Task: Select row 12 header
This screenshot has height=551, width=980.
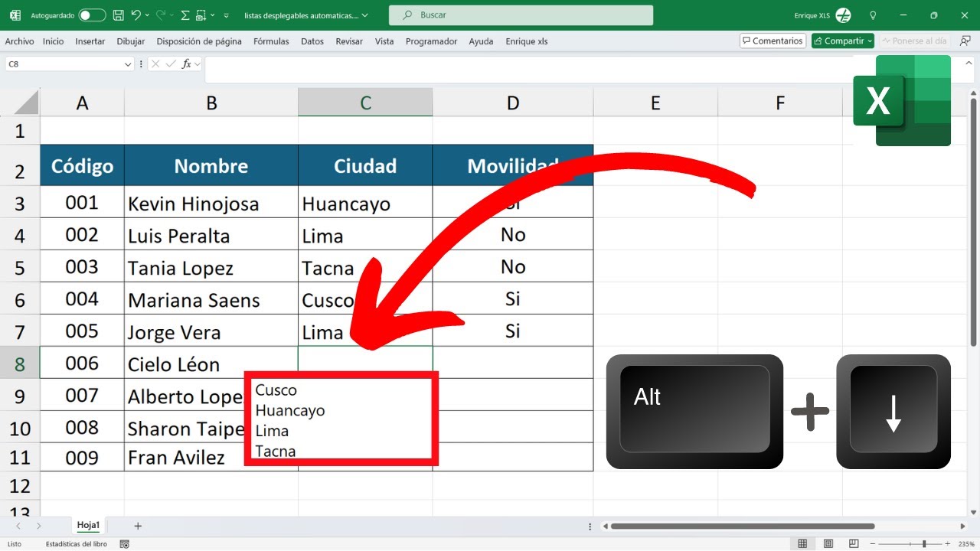Action: pos(20,486)
